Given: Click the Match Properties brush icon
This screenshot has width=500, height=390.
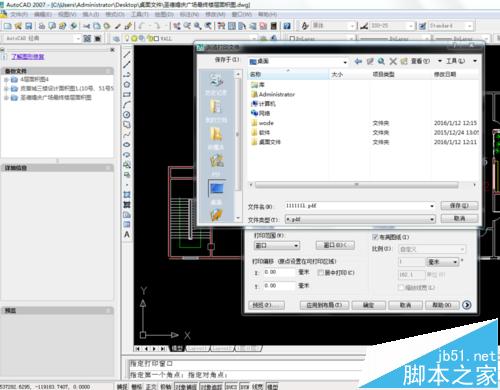Looking at the screenshot, I should [129, 26].
